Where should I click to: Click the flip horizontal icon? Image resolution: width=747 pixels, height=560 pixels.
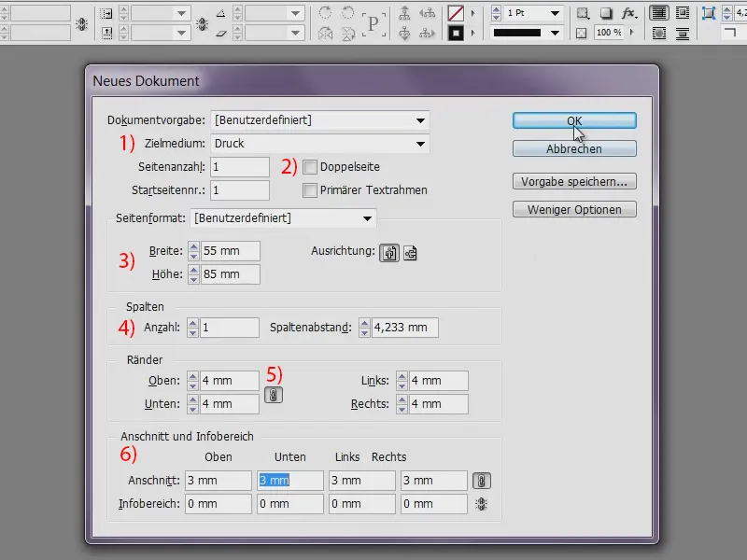[x=325, y=34]
